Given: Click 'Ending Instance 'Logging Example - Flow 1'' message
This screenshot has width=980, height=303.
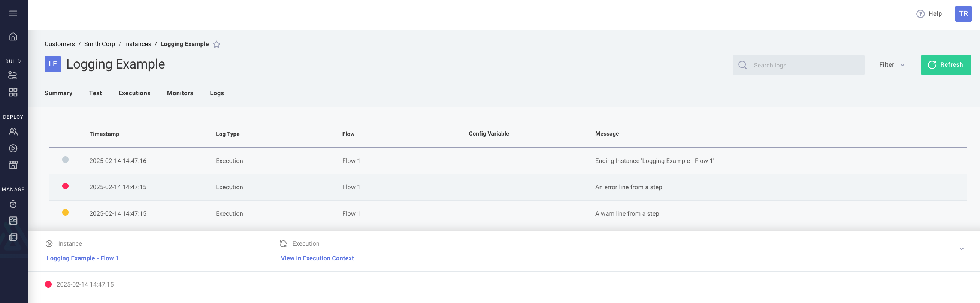Looking at the screenshot, I should [x=654, y=161].
